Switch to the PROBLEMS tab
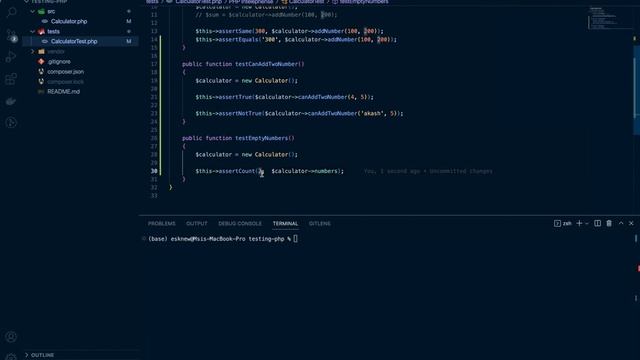The height and width of the screenshot is (360, 640). [162, 224]
